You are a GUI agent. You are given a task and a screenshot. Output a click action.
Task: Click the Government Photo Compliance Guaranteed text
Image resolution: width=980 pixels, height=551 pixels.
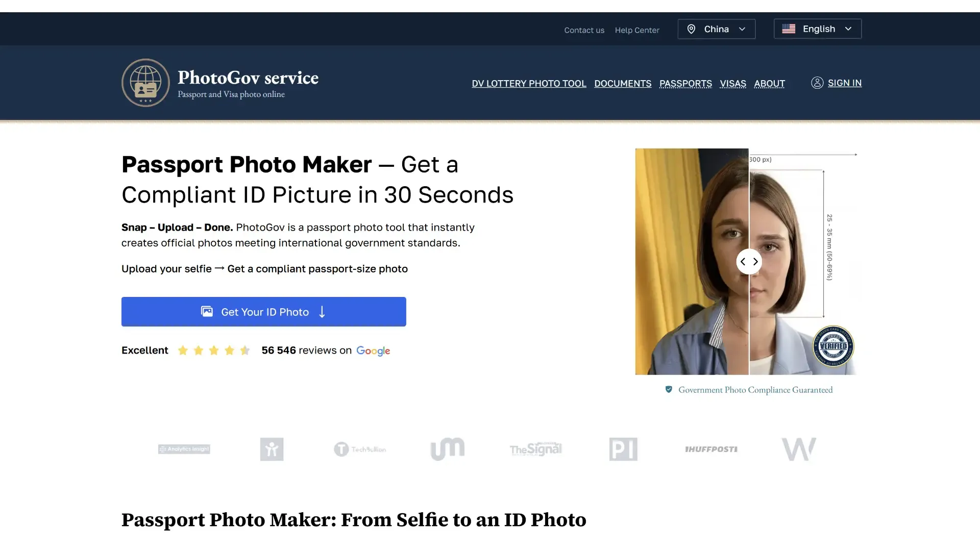pos(755,390)
